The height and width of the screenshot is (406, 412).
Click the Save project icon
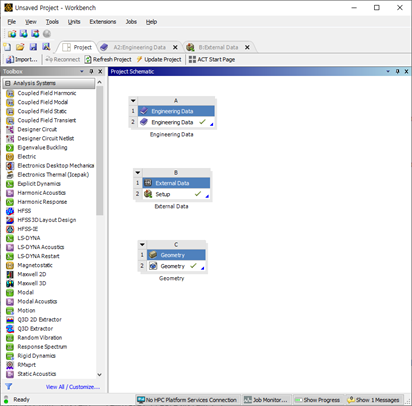[x=33, y=47]
